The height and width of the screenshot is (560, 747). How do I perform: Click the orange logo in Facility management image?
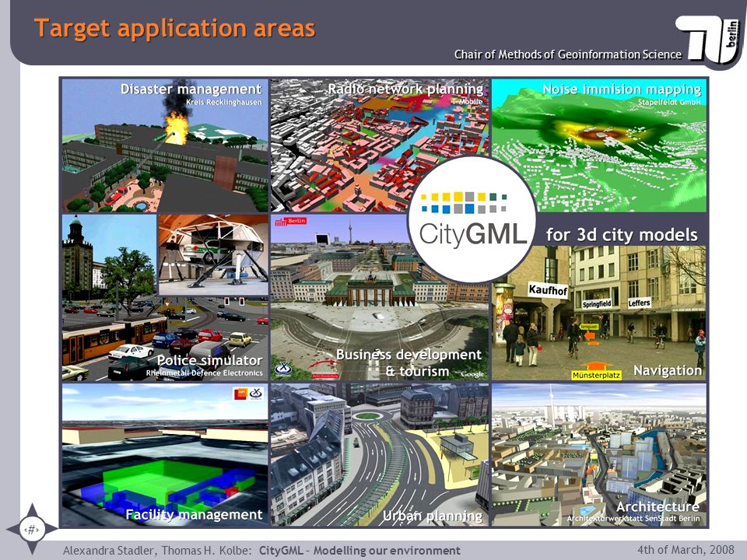(240, 394)
